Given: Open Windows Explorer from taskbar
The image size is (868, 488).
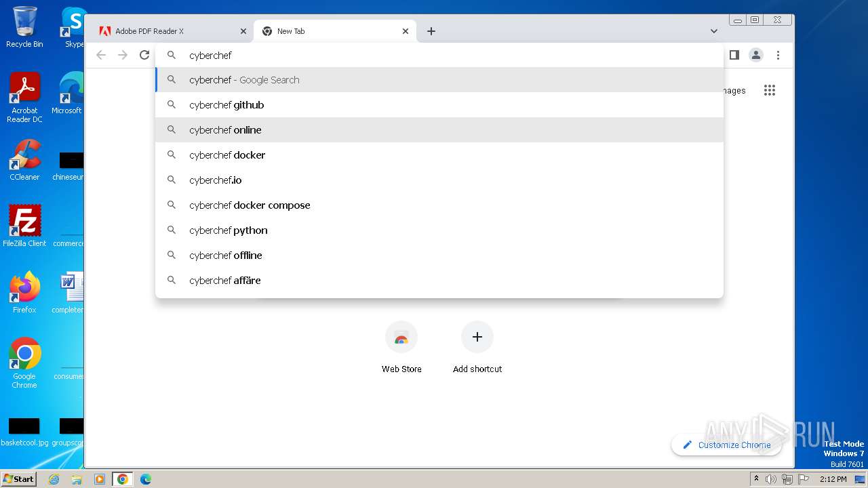Looking at the screenshot, I should pyautogui.click(x=77, y=479).
